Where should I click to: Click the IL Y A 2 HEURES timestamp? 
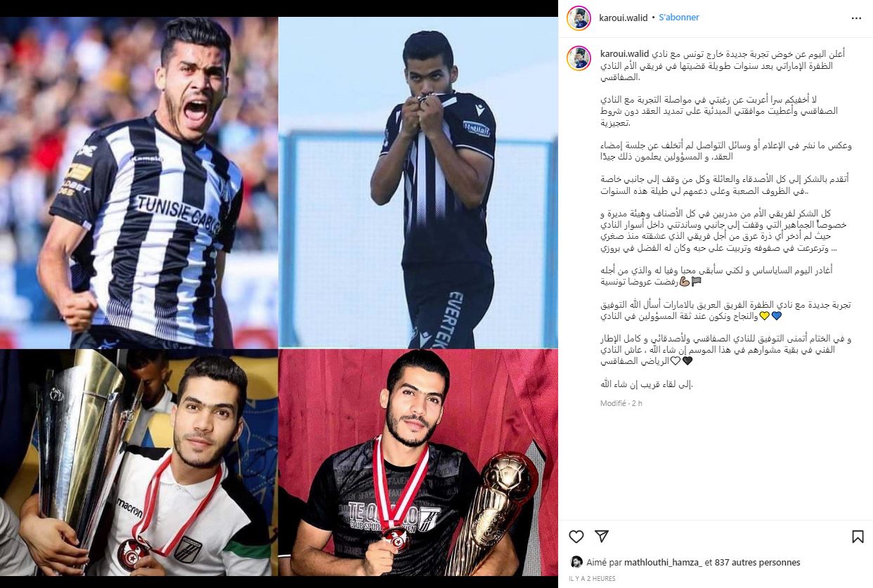[592, 579]
